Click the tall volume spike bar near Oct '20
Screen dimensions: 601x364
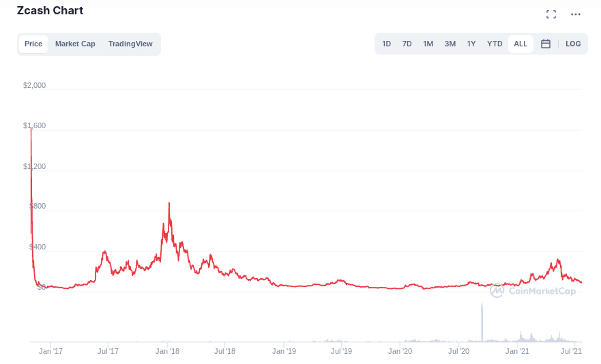pyautogui.click(x=482, y=322)
